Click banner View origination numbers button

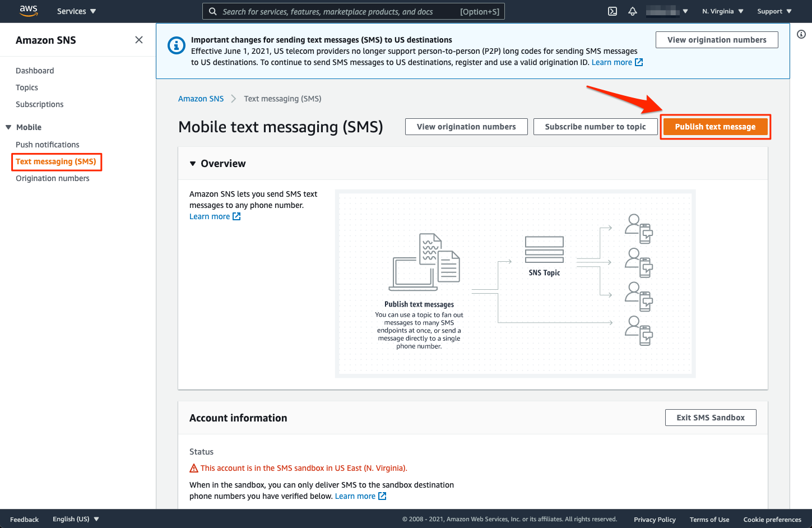717,40
